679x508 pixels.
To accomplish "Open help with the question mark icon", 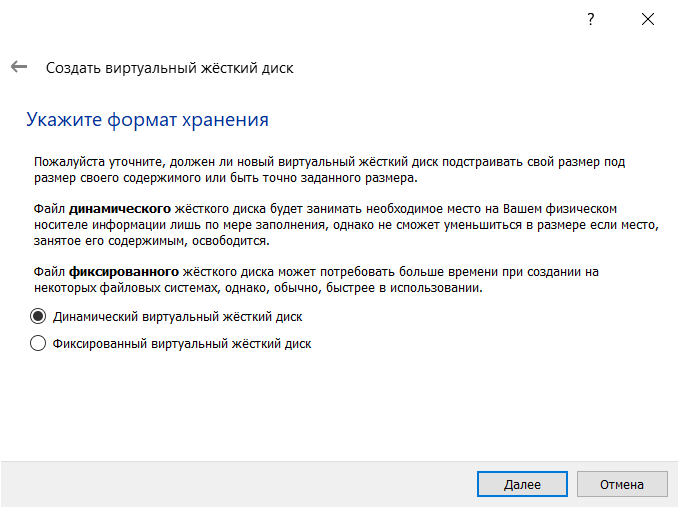I will [x=591, y=19].
